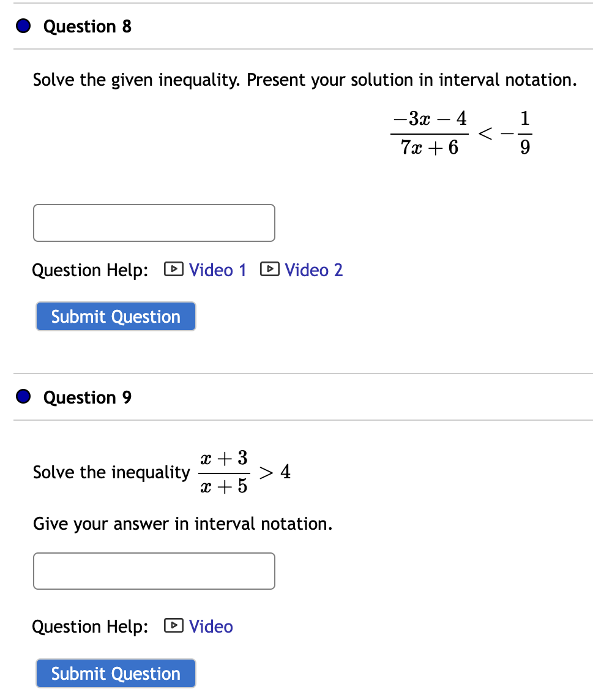
Task: Click the inequality expression in Question 8
Action: [461, 132]
